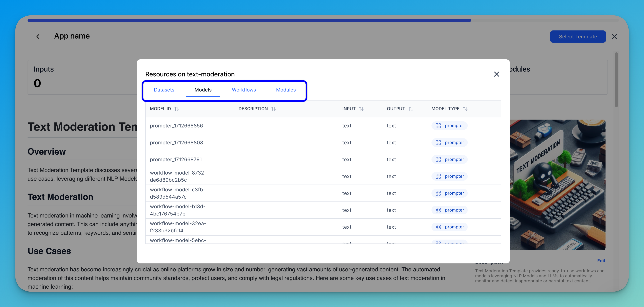Sort by MODEL ID column arrows
The image size is (644, 307).
click(176, 109)
